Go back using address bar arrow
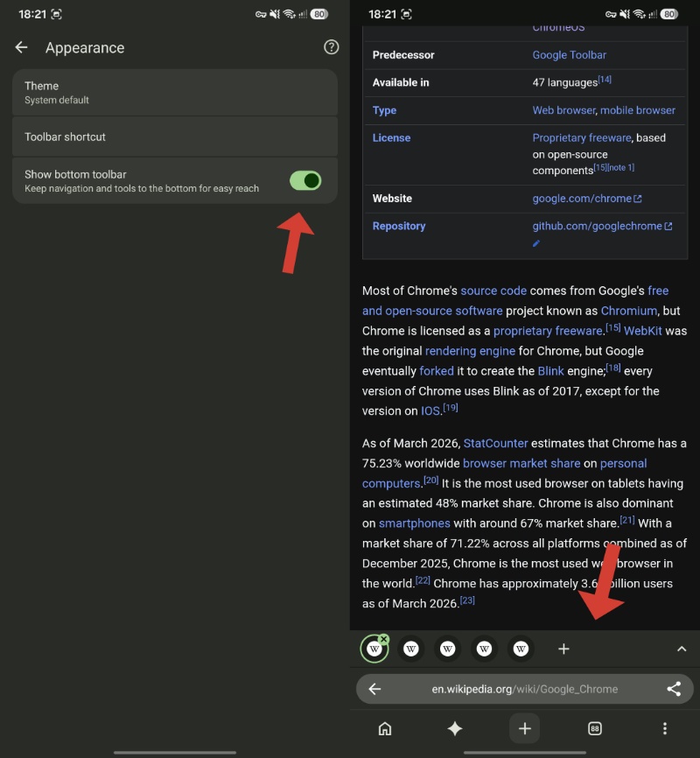The image size is (700, 758). (x=375, y=689)
